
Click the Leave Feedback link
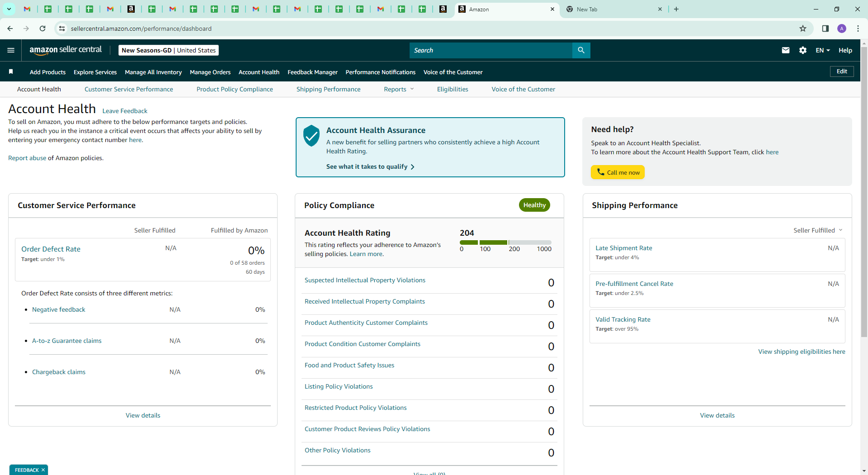point(125,111)
